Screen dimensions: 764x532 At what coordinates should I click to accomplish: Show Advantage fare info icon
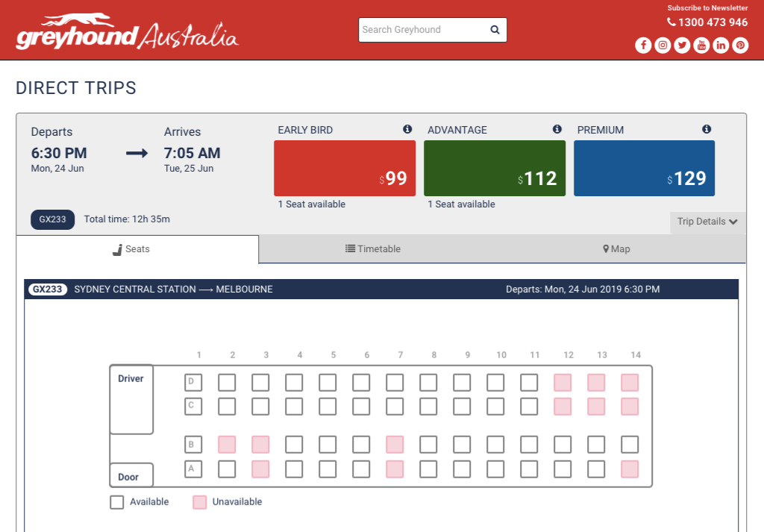557,129
